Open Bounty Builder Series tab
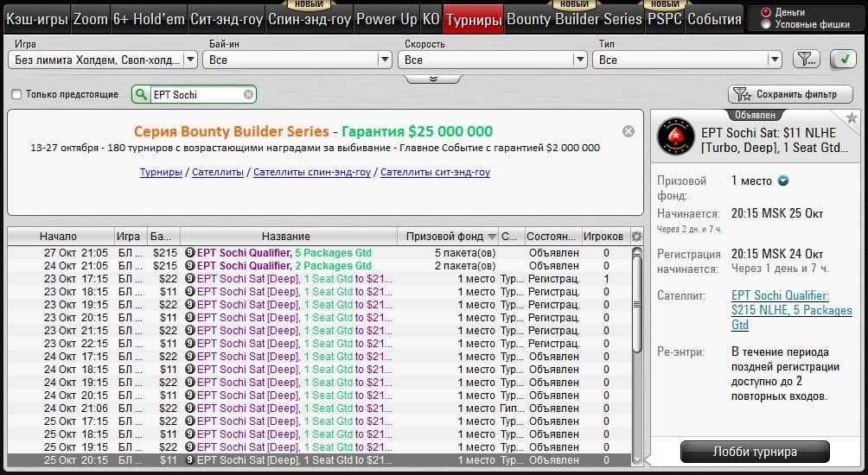The width and height of the screenshot is (868, 475). point(574,19)
